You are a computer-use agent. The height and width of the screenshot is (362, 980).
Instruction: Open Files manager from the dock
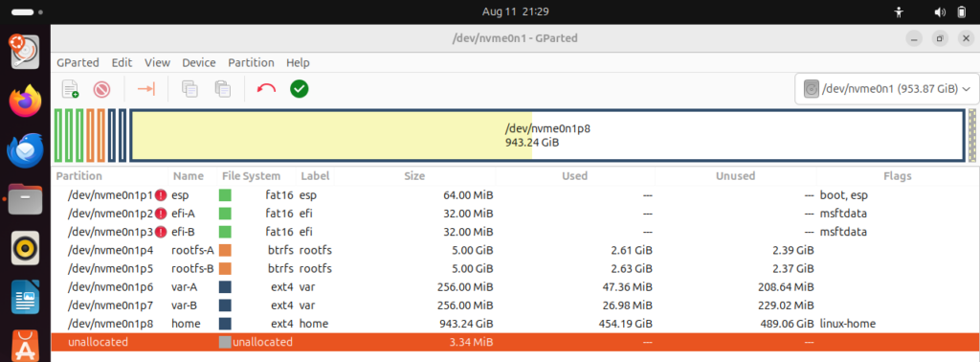[26, 199]
